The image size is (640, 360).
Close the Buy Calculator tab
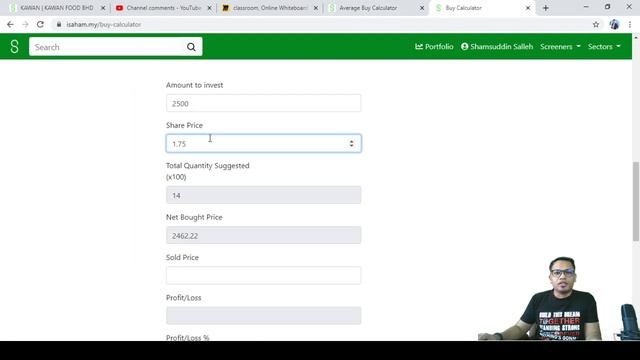(528, 8)
